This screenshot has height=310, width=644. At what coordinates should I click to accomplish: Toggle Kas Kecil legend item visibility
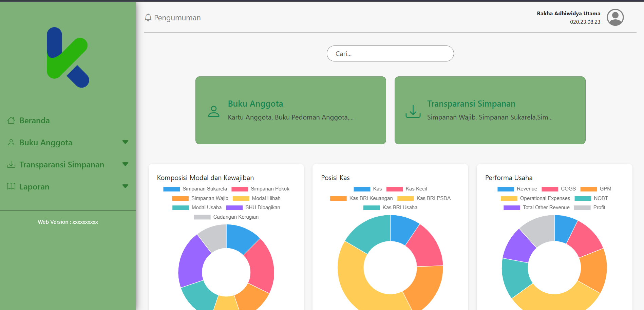[406, 189]
